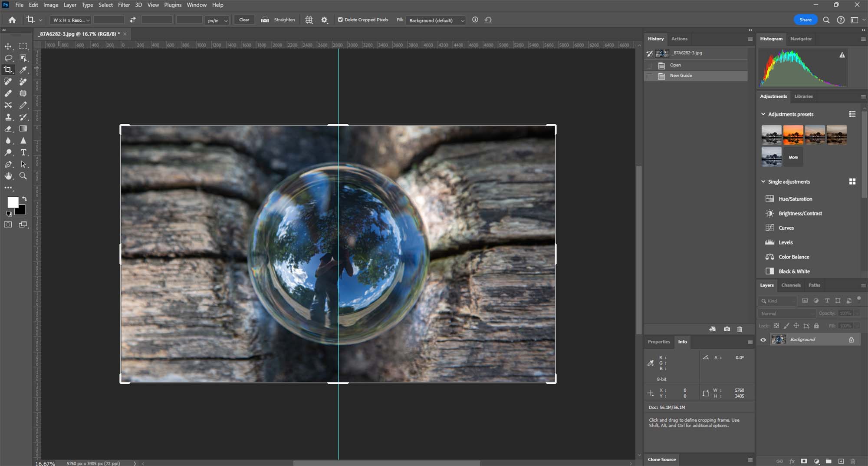This screenshot has height=466, width=868.
Task: Collapse the Adjustments presets section
Action: pos(763,114)
